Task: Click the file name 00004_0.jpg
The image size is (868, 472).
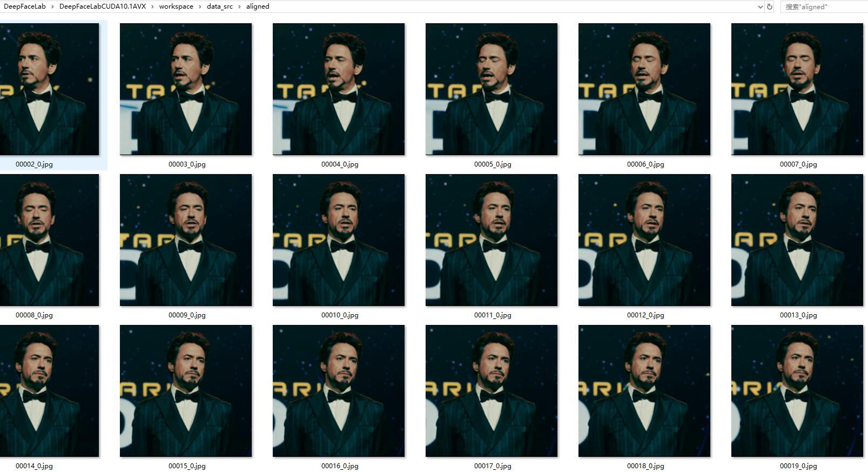Action: coord(340,164)
